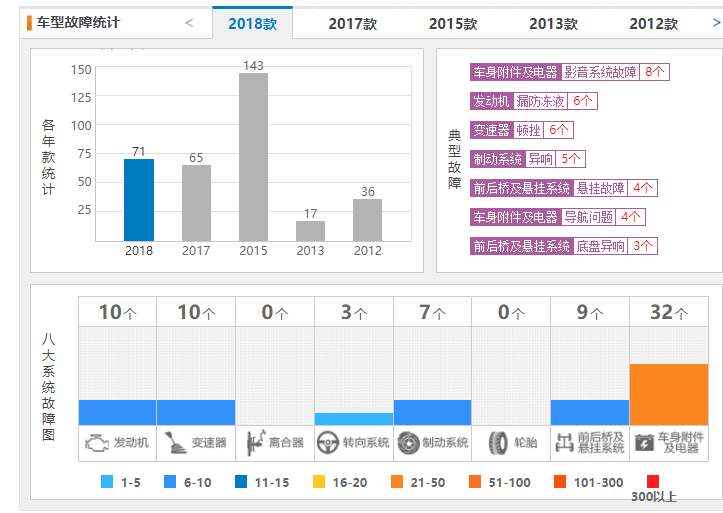Click the blue 前后桥及悬挂系统 fault bar
The height and width of the screenshot is (513, 723).
(x=590, y=413)
